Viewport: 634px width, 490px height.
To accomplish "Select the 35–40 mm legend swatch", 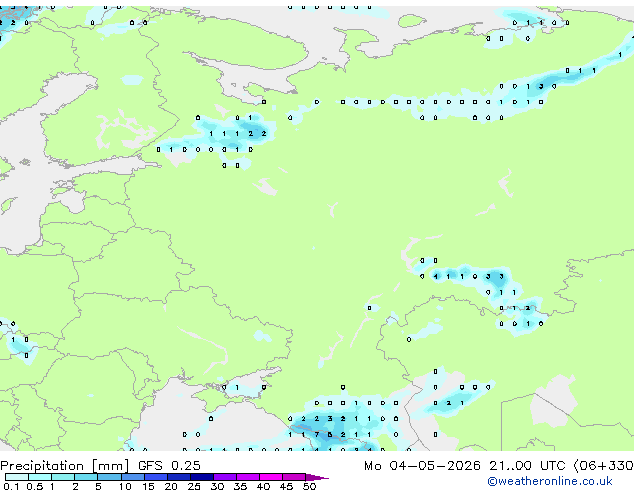I will pos(247,477).
